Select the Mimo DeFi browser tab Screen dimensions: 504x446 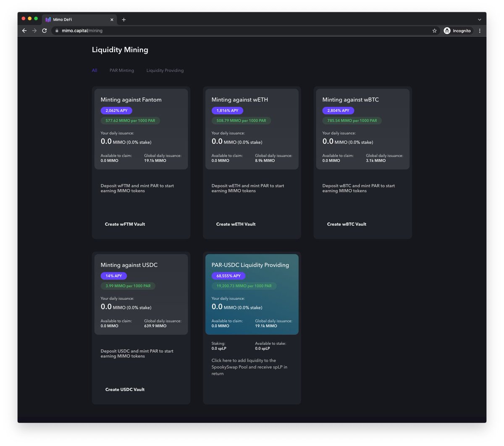pos(80,20)
